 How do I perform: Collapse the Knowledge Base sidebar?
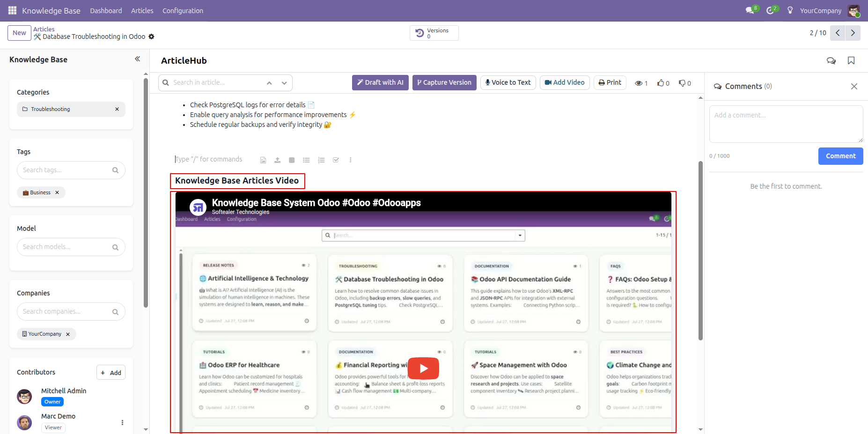click(x=137, y=59)
